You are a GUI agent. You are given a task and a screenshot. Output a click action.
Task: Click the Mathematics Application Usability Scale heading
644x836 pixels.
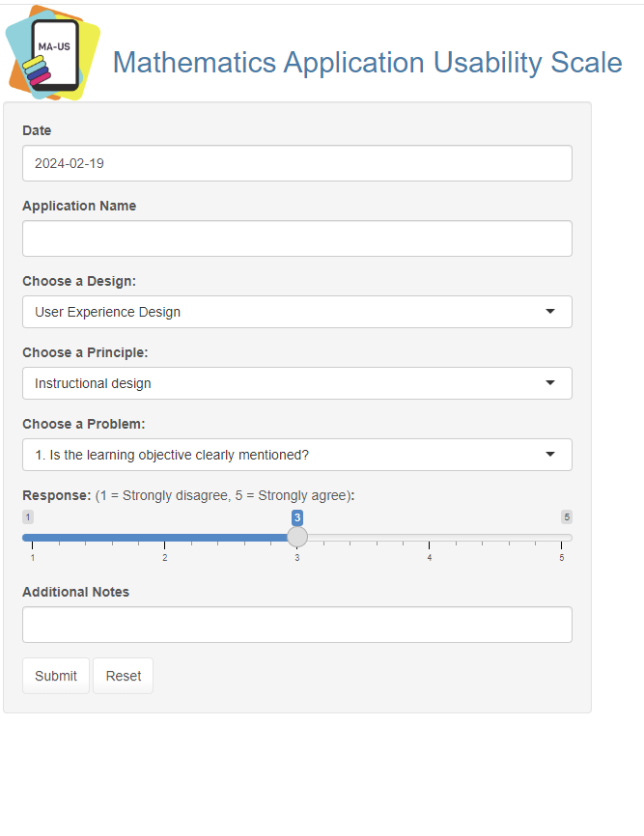pos(367,63)
